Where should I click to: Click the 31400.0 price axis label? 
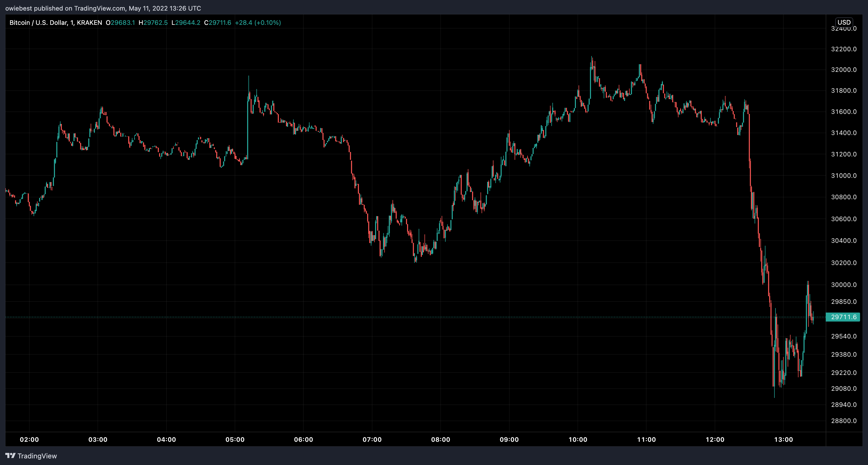click(844, 133)
